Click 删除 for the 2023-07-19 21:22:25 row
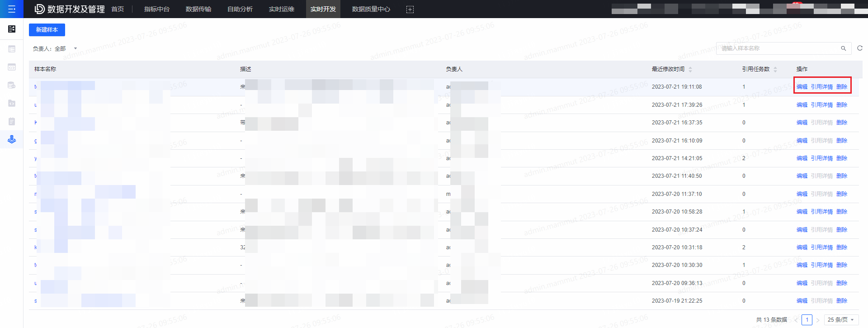868x328 pixels. coord(842,301)
